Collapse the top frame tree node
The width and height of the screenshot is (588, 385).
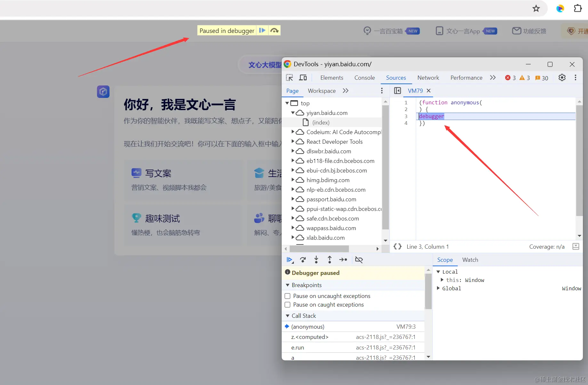coord(287,103)
